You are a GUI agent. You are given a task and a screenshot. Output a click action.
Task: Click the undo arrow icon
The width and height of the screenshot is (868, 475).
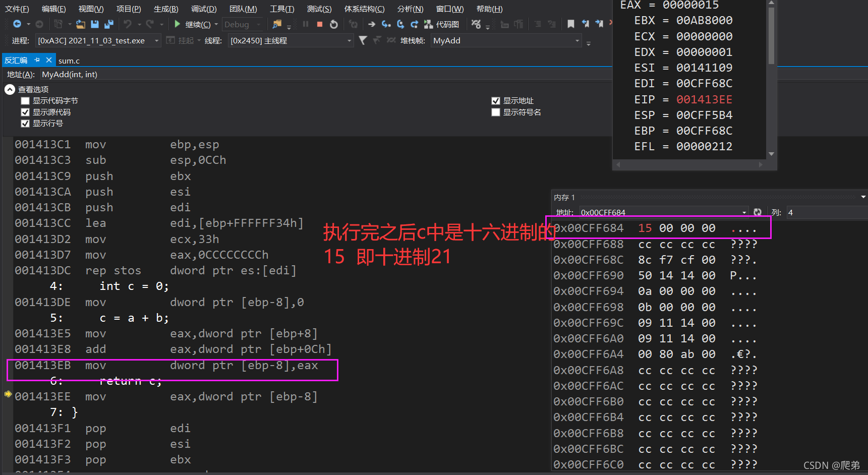[128, 24]
